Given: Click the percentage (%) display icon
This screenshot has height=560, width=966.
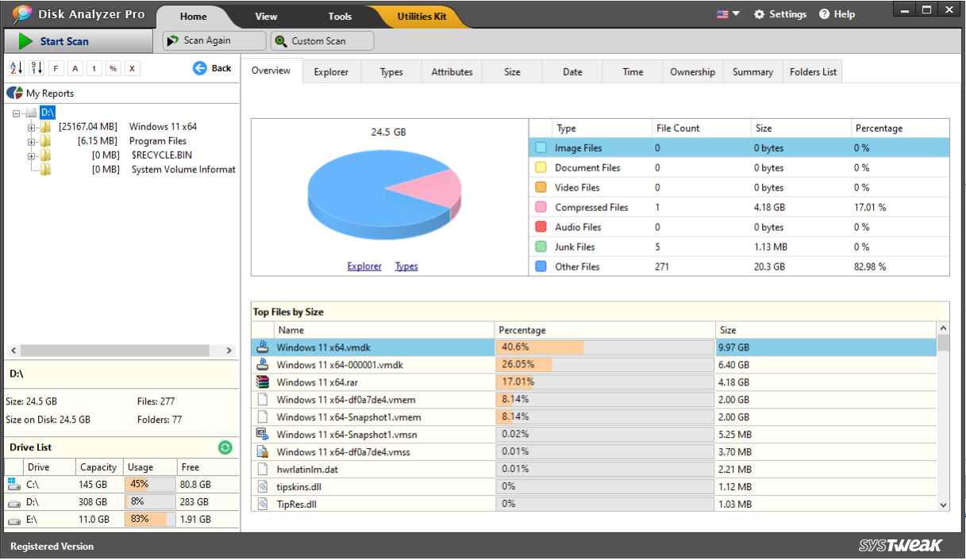Looking at the screenshot, I should tap(112, 67).
